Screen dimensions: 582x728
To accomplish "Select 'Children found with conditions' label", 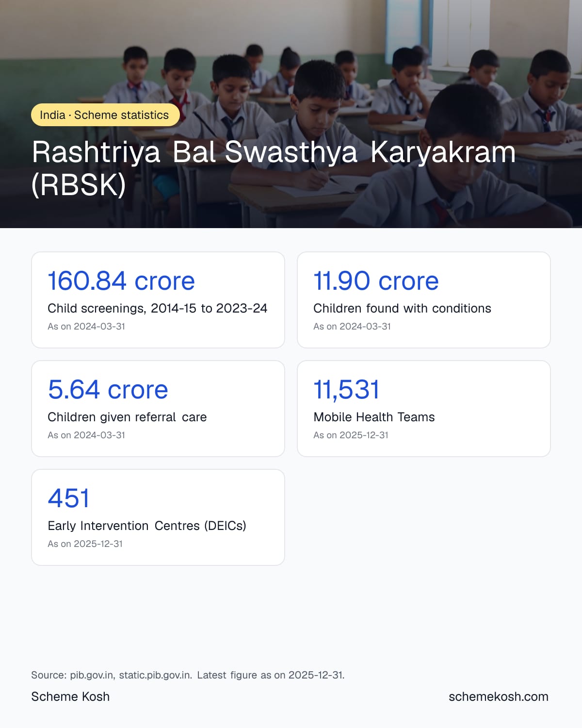I will 402,308.
